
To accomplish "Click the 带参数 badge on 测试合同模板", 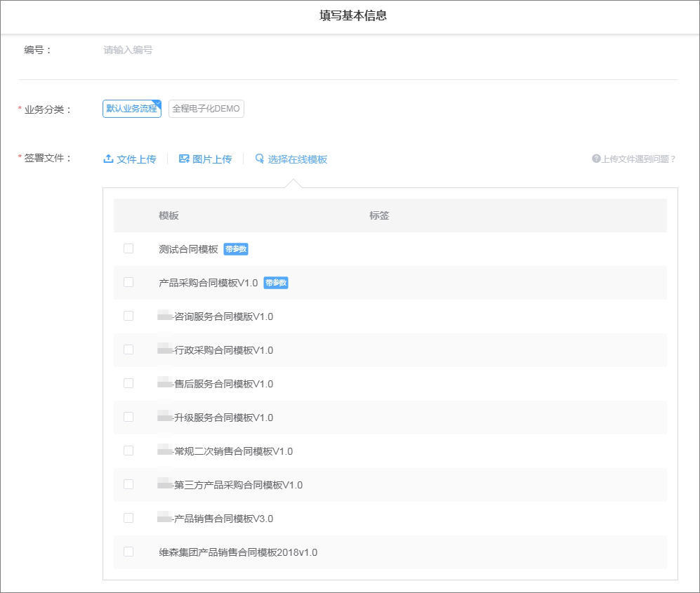I will click(236, 249).
